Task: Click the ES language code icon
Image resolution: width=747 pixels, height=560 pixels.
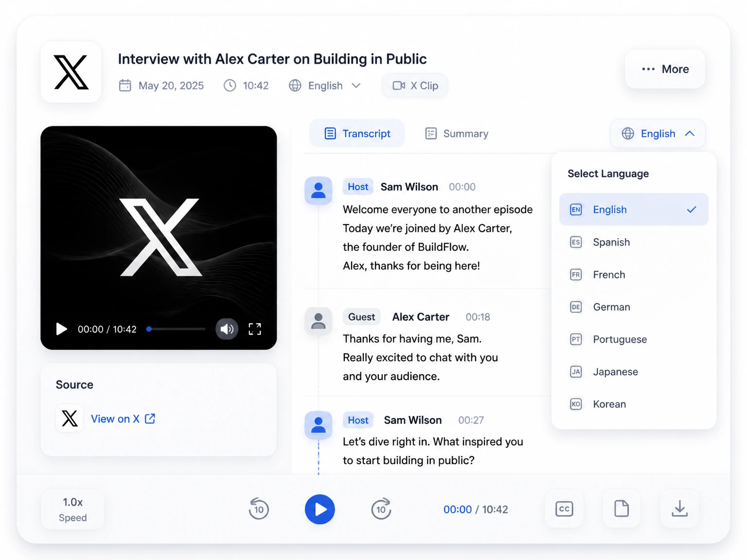Action: coord(576,242)
